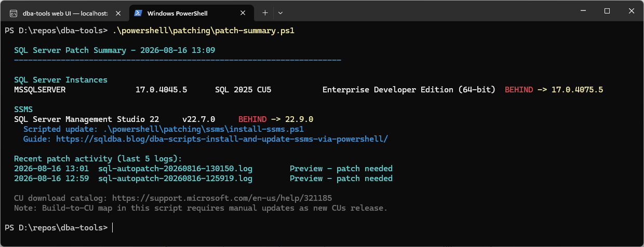
Task: Click the patch-summary.ps1 command text
Action: (203, 31)
